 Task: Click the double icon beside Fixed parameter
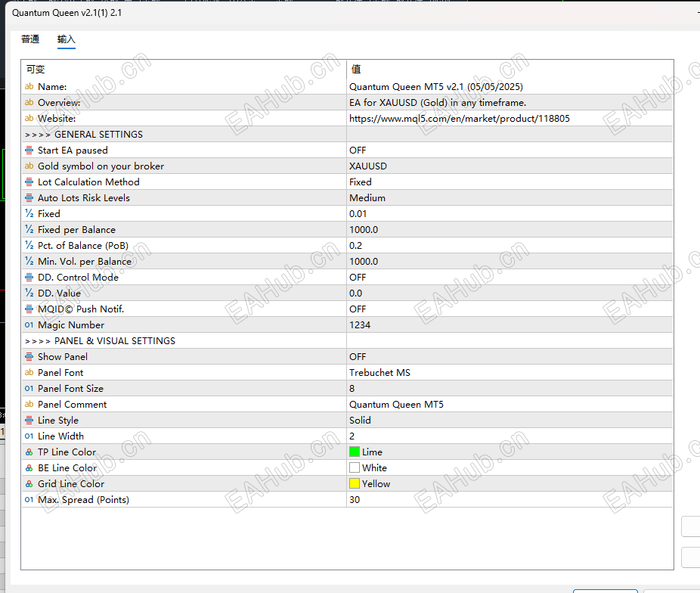(x=29, y=213)
